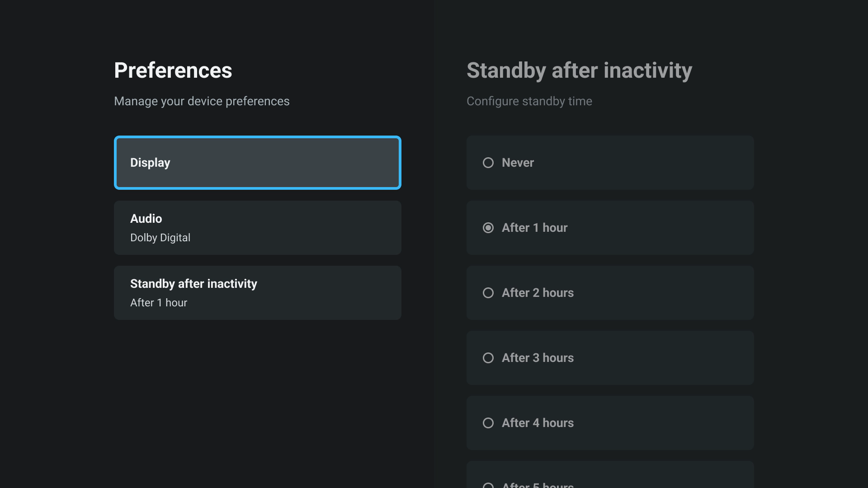Select the After 3 hours radio circle
The width and height of the screenshot is (868, 488).
tap(488, 358)
